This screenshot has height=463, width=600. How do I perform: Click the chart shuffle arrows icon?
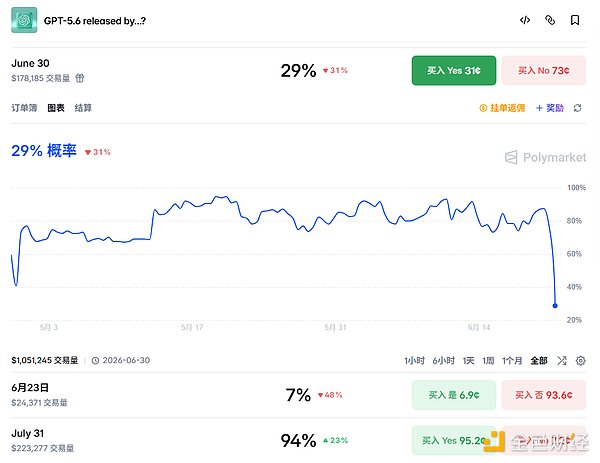pos(562,360)
